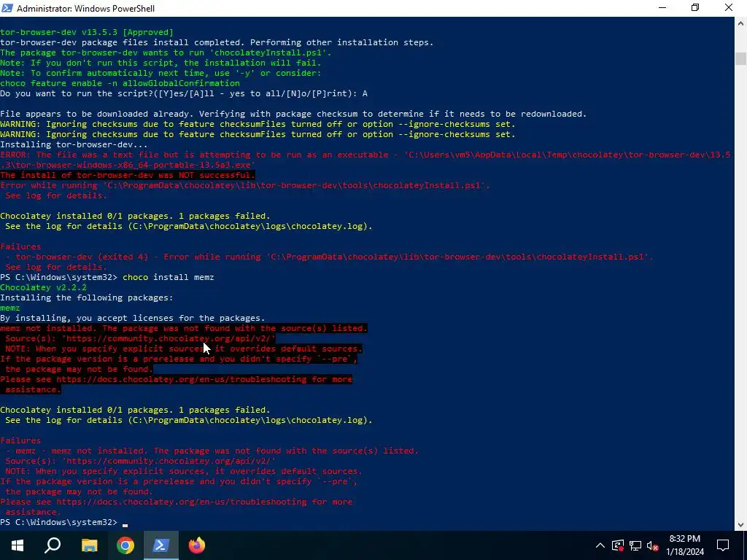Show hidden system tray icons
The image size is (747, 560).
[600, 545]
